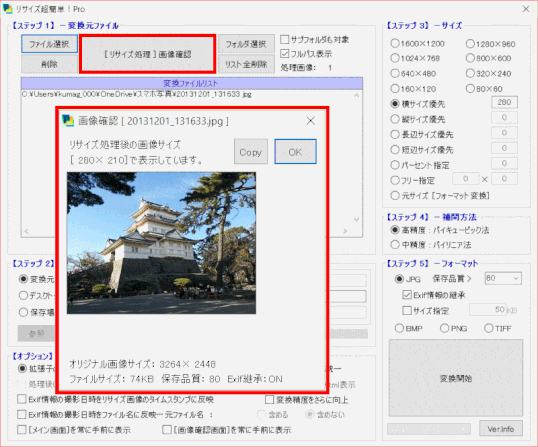Open the 保存品質 dropdown showing 80
This screenshot has width=538, height=447.
503,278
